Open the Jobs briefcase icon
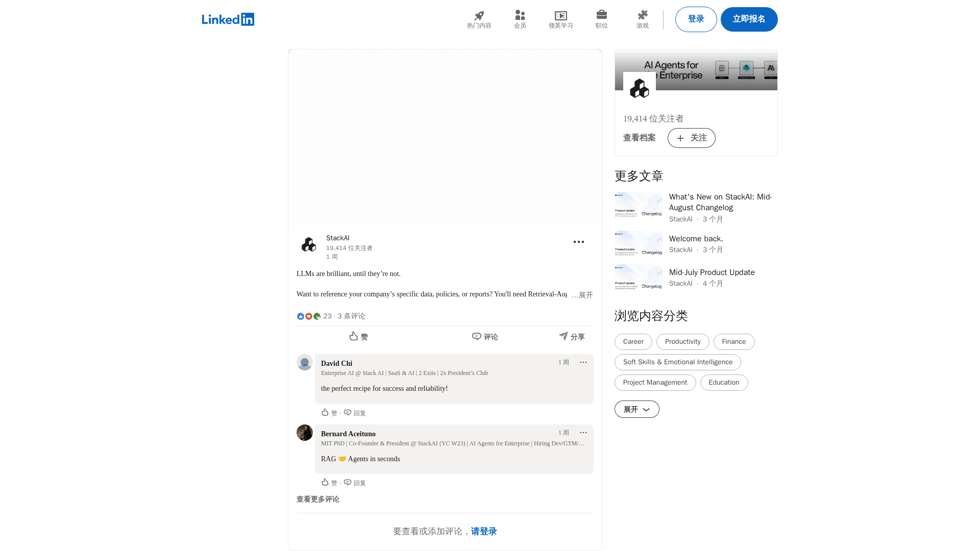The image size is (980, 551). (x=601, y=15)
